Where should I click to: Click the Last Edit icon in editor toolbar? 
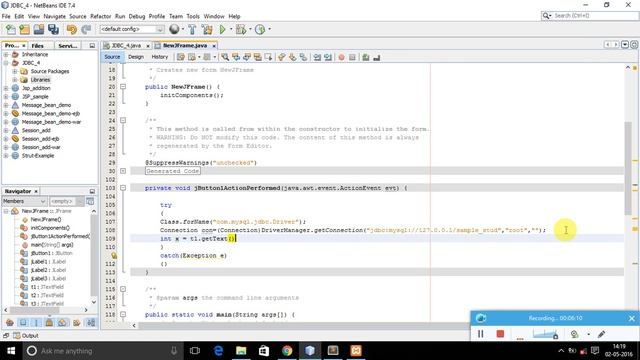(181, 57)
